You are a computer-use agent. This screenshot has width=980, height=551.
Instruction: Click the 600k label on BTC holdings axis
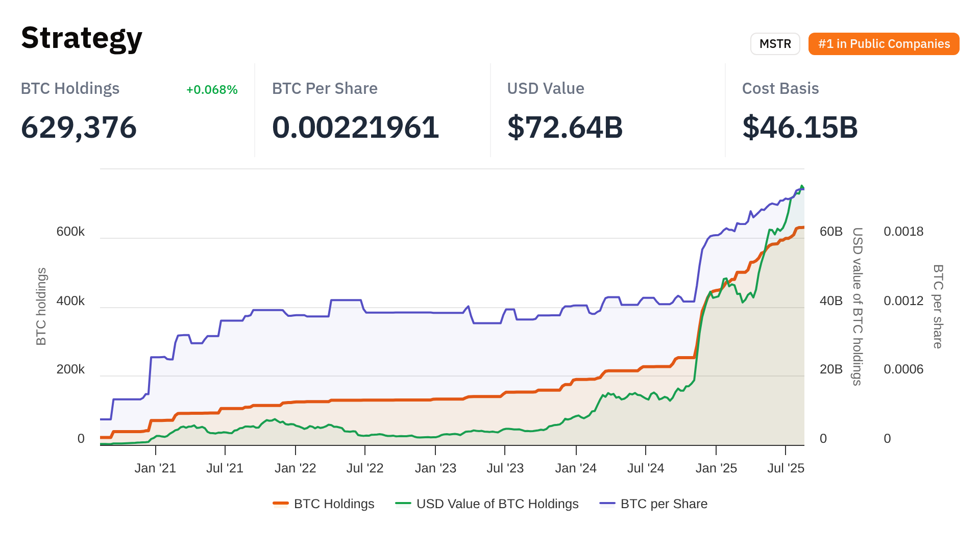pos(70,232)
